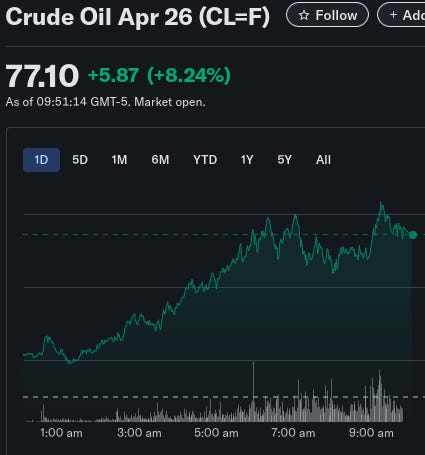Click the +8.24% change figure
Screen dimensions: 425x455
[x=189, y=75]
